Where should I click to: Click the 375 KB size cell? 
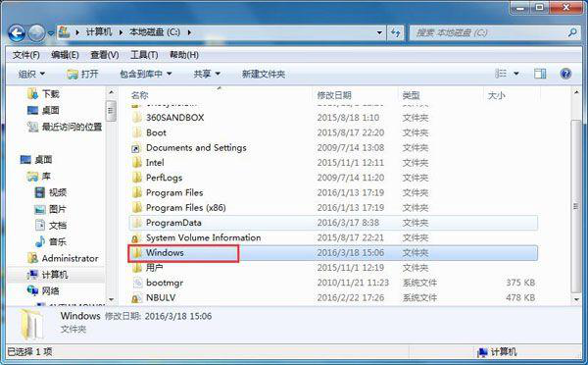(520, 283)
